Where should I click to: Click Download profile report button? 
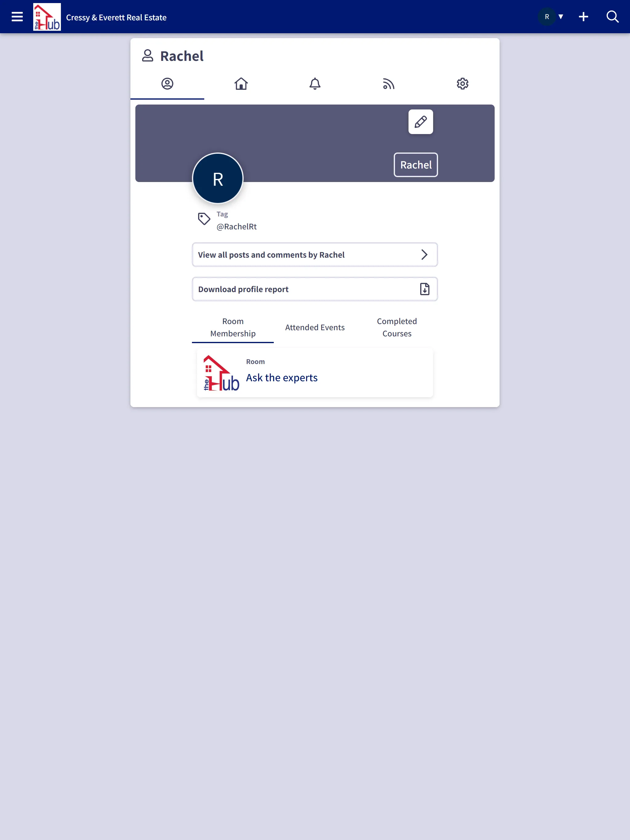(x=314, y=289)
